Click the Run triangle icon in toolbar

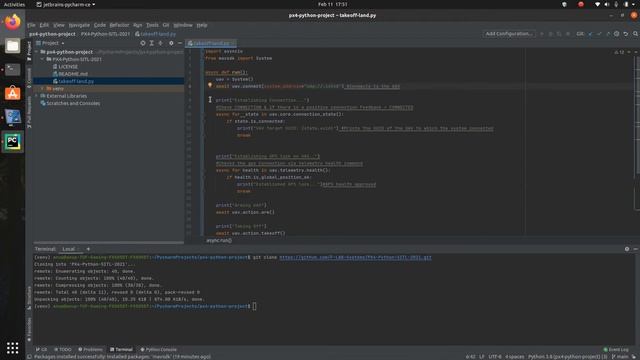point(542,34)
